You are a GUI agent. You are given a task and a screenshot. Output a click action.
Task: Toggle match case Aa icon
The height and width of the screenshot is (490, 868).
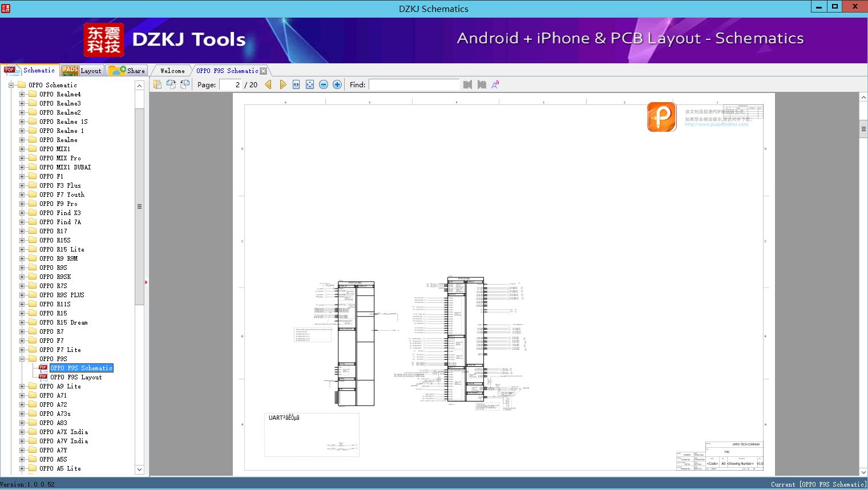click(495, 84)
